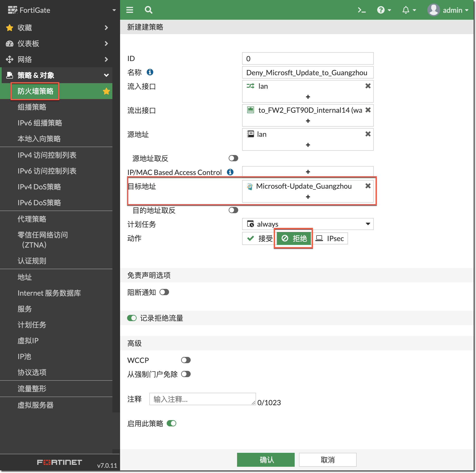This screenshot has height=473, width=476.
Task: Click the search magnifier icon
Action: tap(148, 10)
